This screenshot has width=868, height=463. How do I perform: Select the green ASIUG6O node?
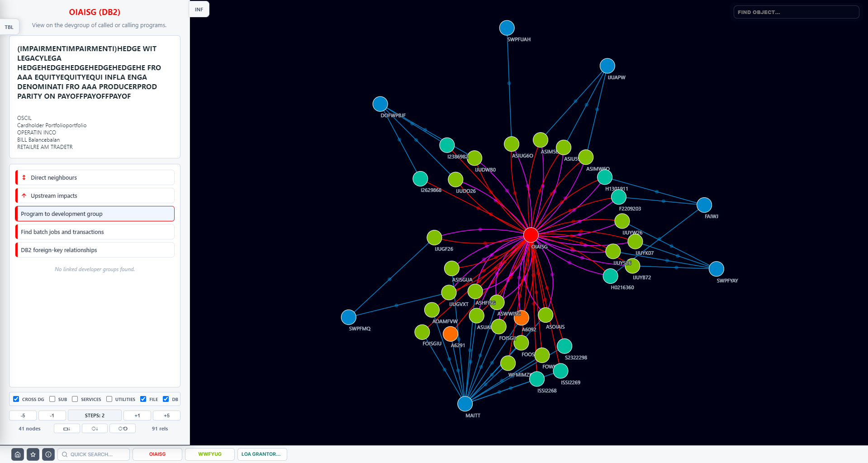point(512,144)
